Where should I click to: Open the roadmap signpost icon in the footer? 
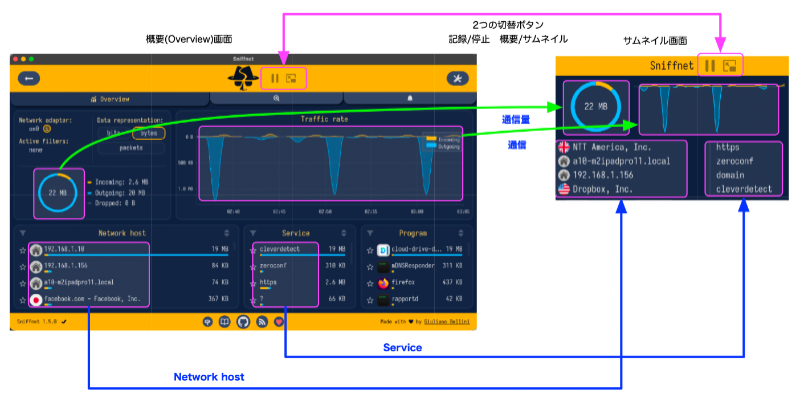tap(208, 322)
